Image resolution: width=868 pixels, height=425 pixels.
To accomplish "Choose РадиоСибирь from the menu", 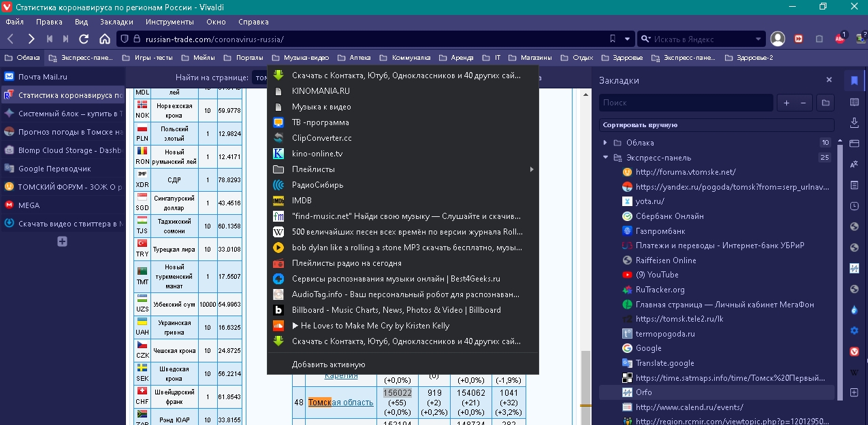I will pos(403,185).
